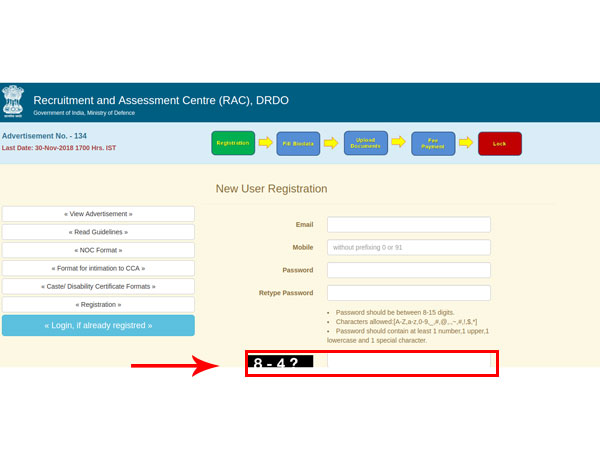Focus the Password input field
The height and width of the screenshot is (450, 600).
409,270
